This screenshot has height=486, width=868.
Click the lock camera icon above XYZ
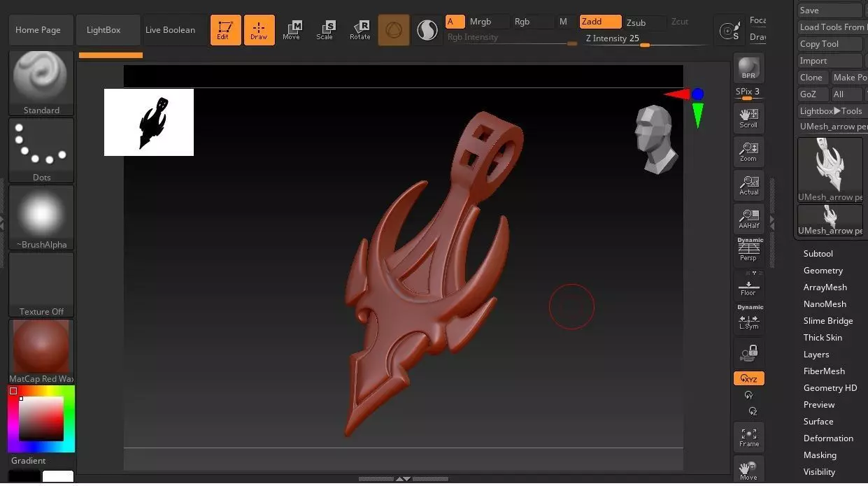pyautogui.click(x=748, y=352)
